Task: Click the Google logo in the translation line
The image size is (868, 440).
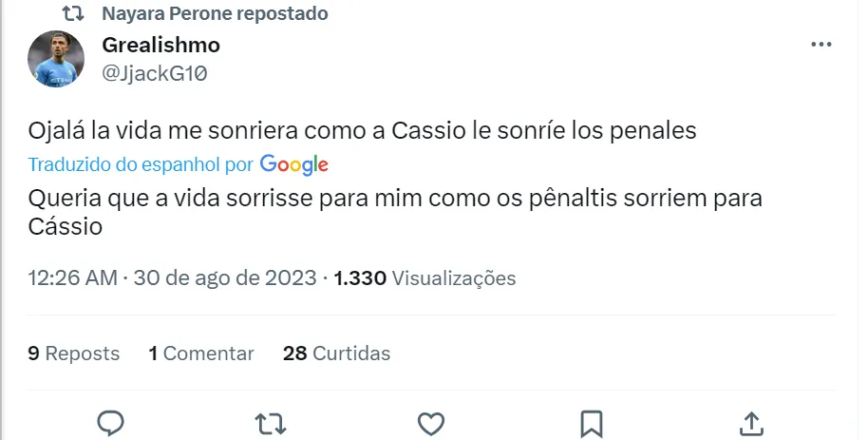Action: coord(293,164)
